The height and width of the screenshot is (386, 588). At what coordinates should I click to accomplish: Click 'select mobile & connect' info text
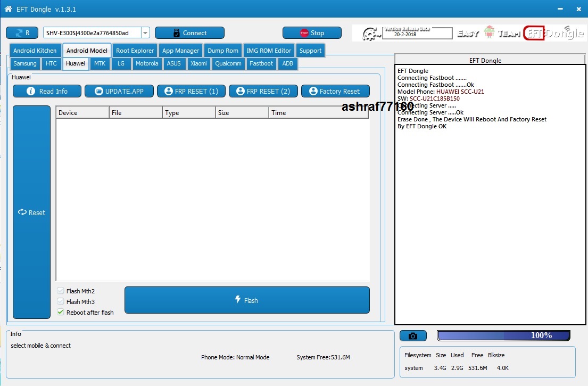click(40, 346)
